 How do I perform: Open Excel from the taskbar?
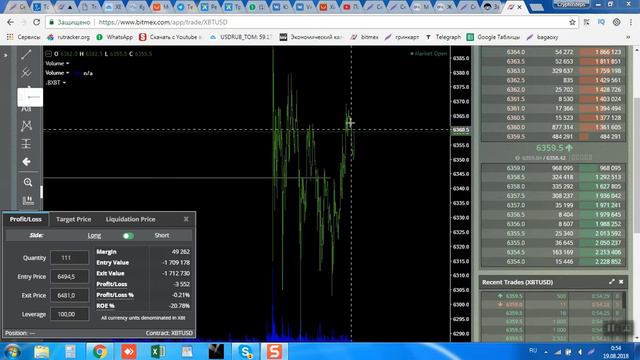point(158,351)
